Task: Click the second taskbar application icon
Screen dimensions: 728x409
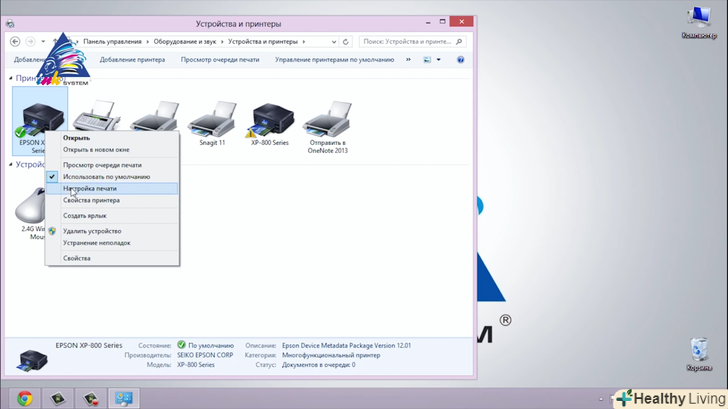Action: pyautogui.click(x=58, y=398)
